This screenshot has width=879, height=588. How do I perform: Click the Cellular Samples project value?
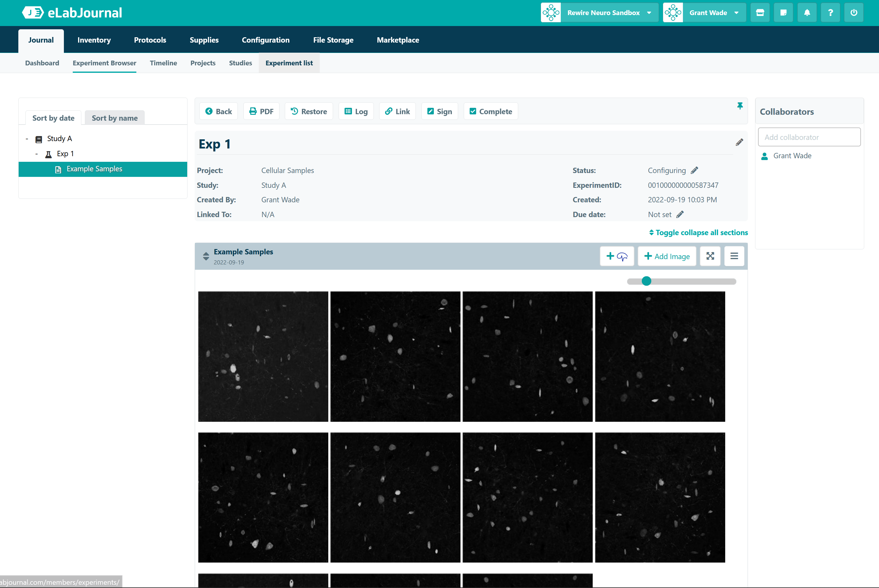click(287, 171)
